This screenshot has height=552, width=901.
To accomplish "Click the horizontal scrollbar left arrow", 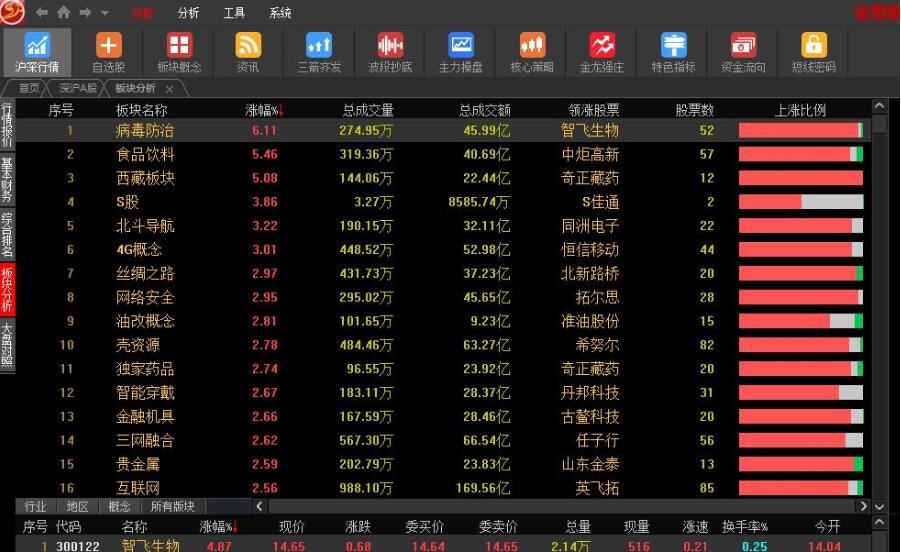I will (259, 506).
